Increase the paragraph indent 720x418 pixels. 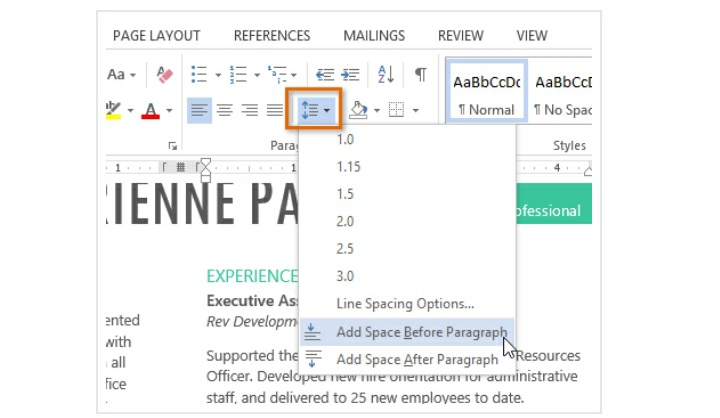coord(349,75)
